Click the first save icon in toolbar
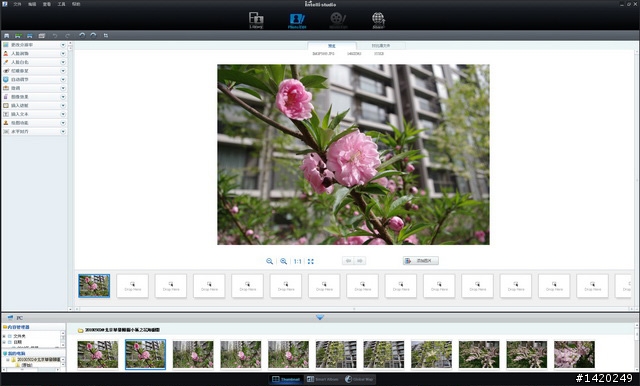The width and height of the screenshot is (640, 386). [x=7, y=36]
